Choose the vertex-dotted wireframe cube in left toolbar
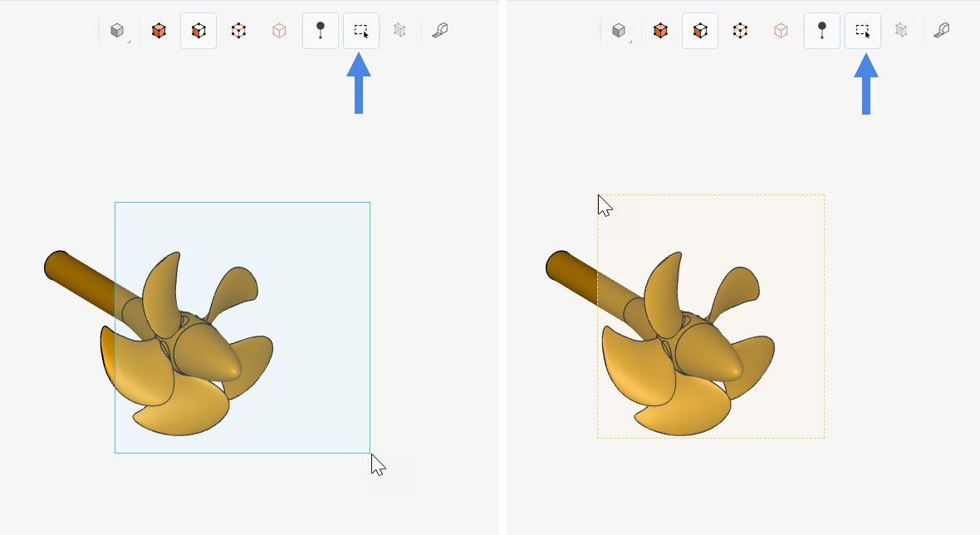 (238, 31)
